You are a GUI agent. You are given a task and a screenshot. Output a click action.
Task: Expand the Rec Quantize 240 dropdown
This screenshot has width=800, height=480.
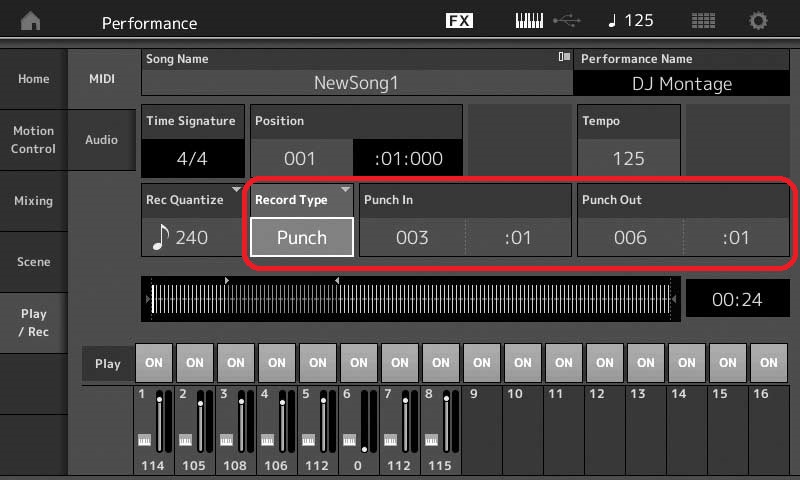[192, 237]
